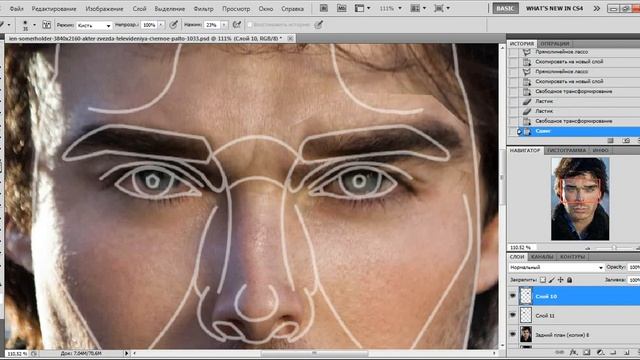Close the ian-somerholder document tab

[x=290, y=38]
